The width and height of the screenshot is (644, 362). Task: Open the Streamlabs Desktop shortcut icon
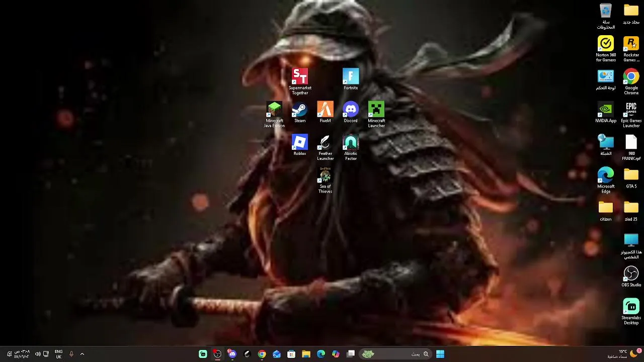[631, 312]
